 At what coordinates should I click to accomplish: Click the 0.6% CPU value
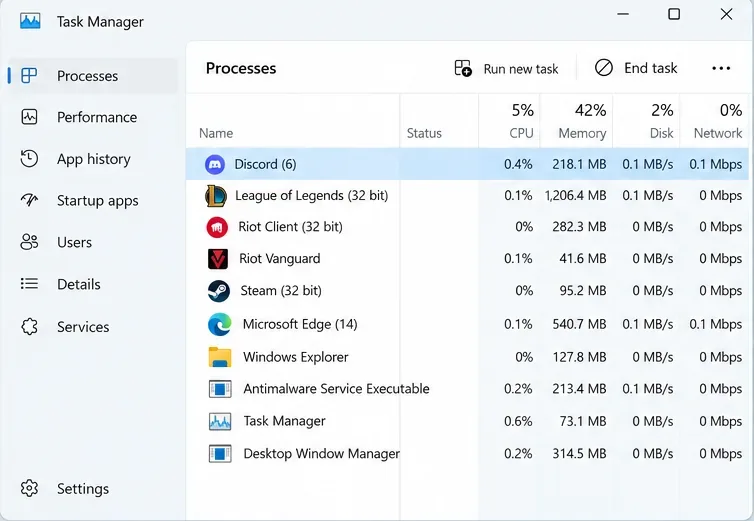(518, 421)
